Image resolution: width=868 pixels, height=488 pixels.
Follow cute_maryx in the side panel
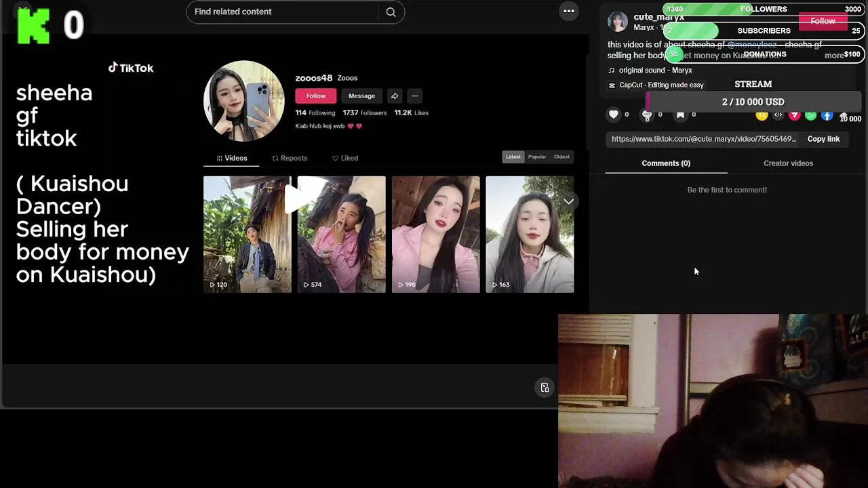(x=823, y=21)
